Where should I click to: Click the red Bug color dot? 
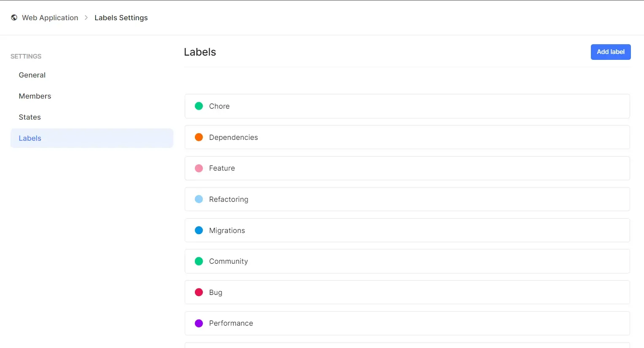click(199, 292)
